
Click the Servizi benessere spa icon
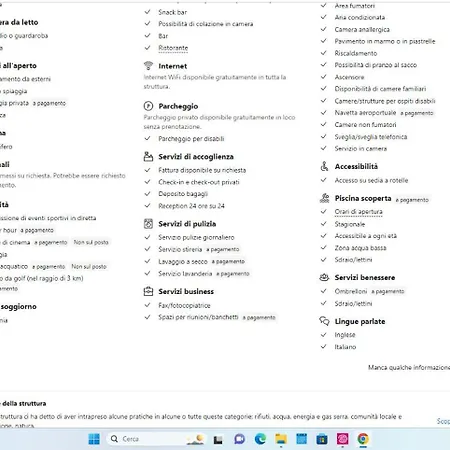point(324,277)
